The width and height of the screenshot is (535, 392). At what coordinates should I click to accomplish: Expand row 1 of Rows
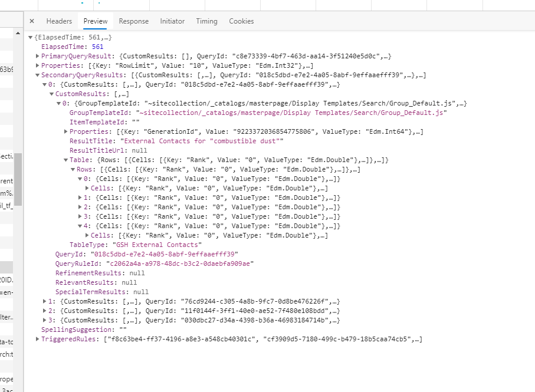point(80,197)
